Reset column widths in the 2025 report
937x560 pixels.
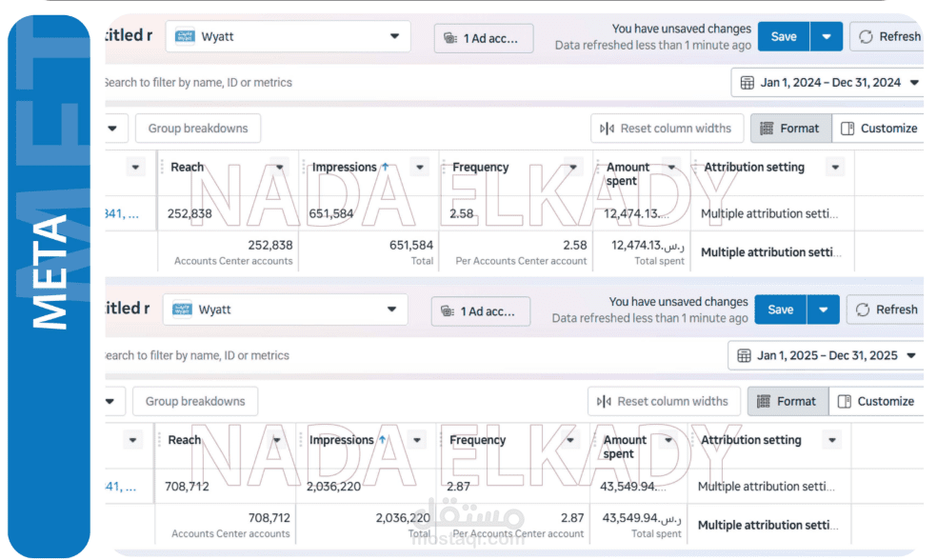[x=664, y=402]
